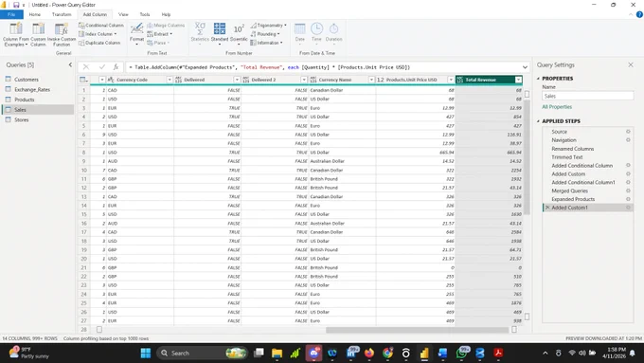The width and height of the screenshot is (644, 363).
Task: Edit the query Name field
Action: (x=588, y=96)
